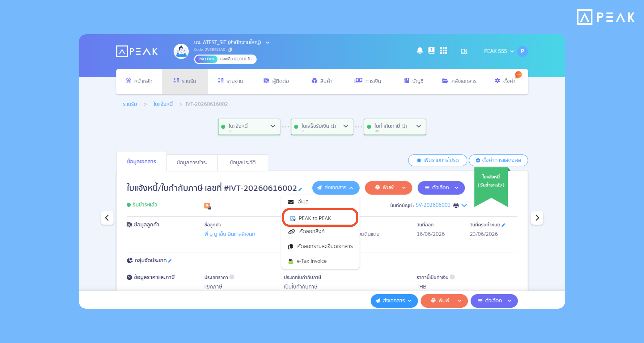Open bottom ส่งเอกสาร dropdown button
Viewport: 644px width, 343px height.
pyautogui.click(x=394, y=301)
